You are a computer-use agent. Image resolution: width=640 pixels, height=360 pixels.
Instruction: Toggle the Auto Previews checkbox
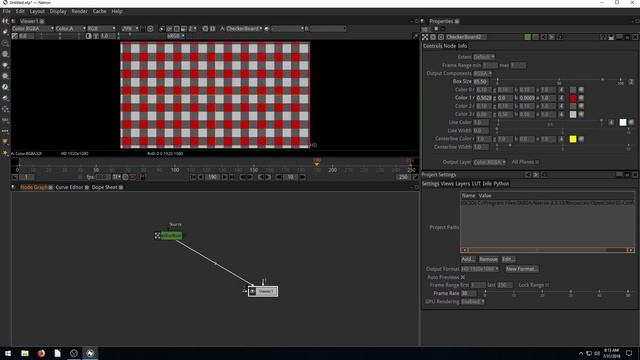[462, 277]
